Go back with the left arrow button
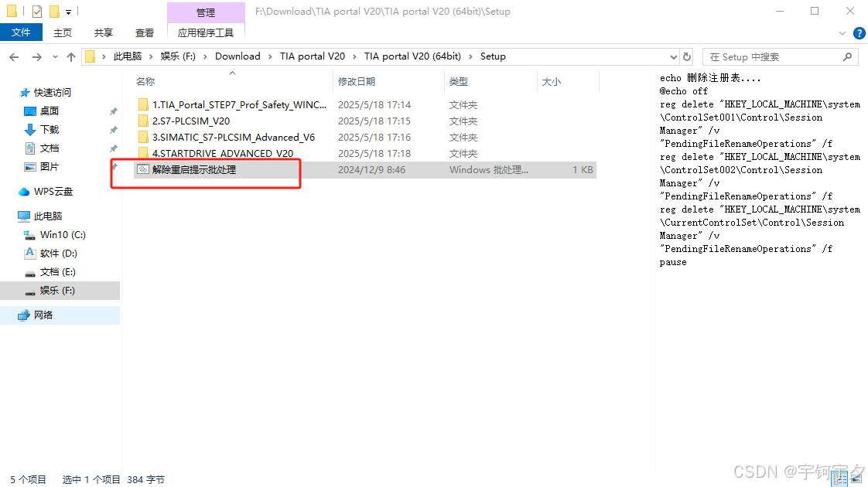 [x=15, y=56]
